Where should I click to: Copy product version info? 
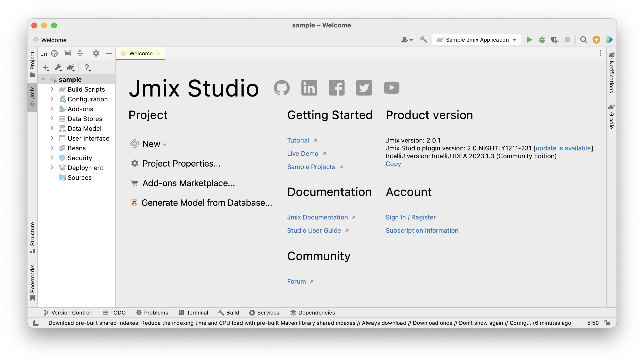(393, 164)
